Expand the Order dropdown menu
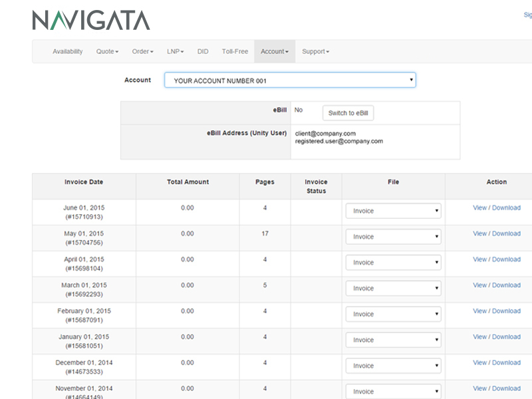The width and height of the screenshot is (532, 399). point(142,52)
